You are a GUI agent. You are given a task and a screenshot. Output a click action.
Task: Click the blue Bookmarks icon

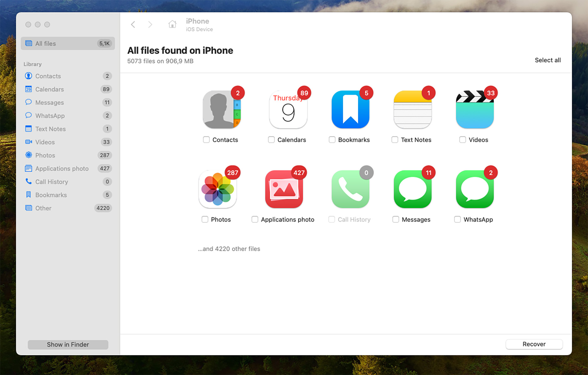click(350, 110)
